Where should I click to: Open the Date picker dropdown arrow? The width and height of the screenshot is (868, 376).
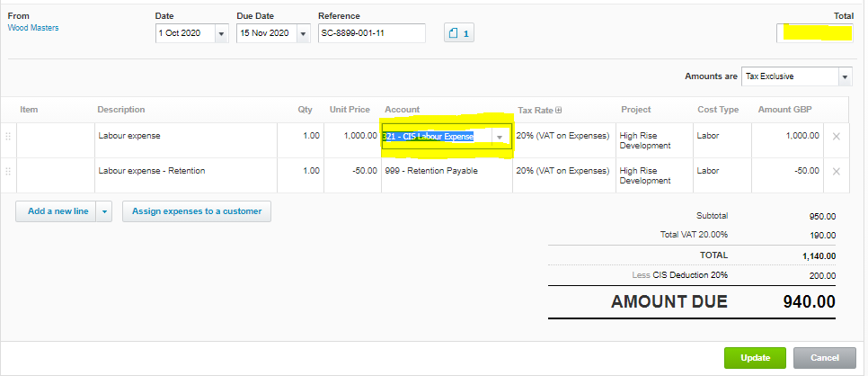[x=221, y=34]
